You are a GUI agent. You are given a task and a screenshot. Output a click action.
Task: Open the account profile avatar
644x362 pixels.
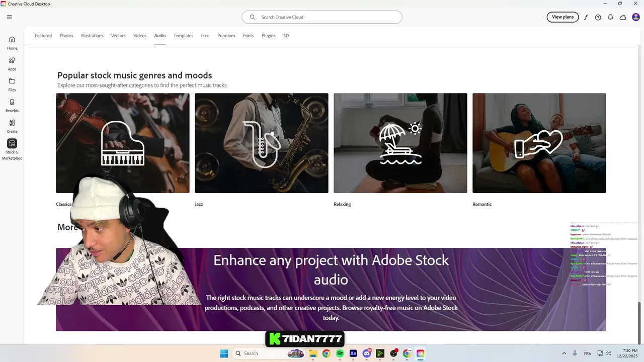636,17
